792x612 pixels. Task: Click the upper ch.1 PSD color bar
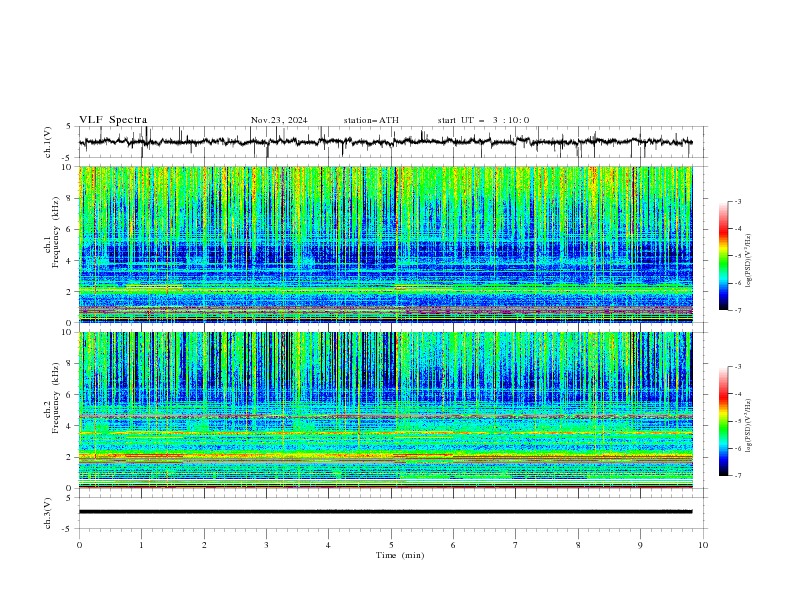coord(723,256)
